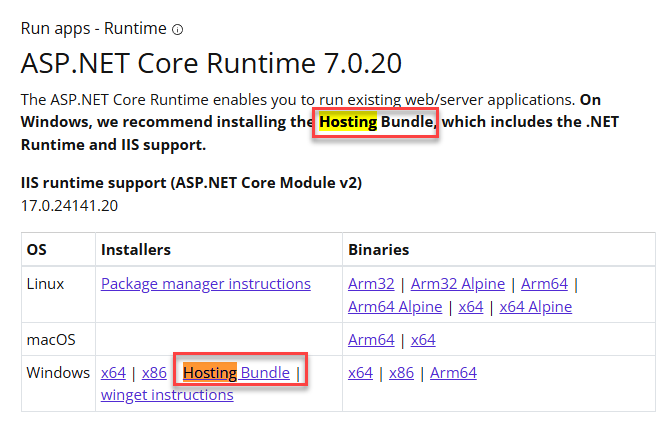This screenshot has width=666, height=423.
Task: Select version number 17.0.24141.20 text
Action: tap(69, 206)
